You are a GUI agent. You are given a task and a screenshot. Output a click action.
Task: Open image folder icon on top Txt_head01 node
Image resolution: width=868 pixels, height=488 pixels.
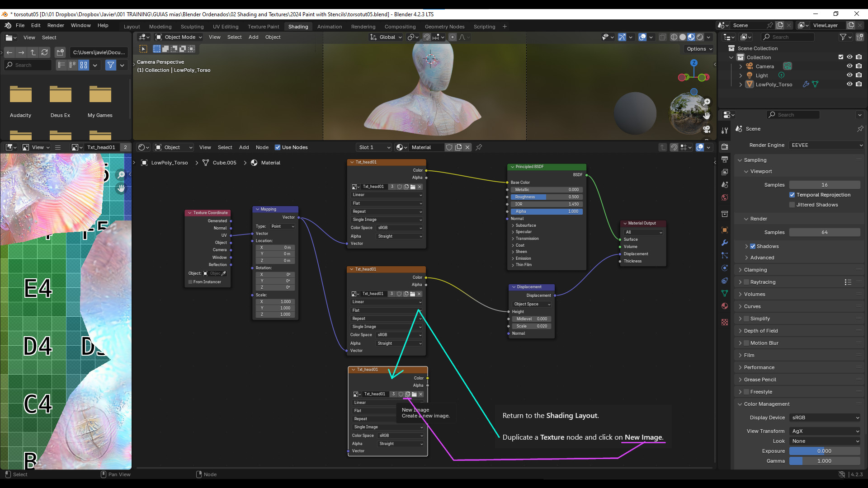click(413, 187)
